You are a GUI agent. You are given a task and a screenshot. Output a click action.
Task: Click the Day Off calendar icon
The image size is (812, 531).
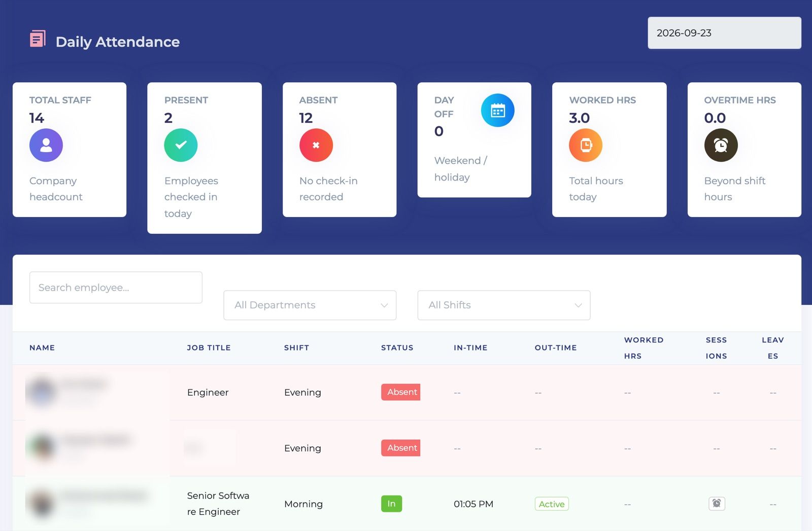[498, 110]
